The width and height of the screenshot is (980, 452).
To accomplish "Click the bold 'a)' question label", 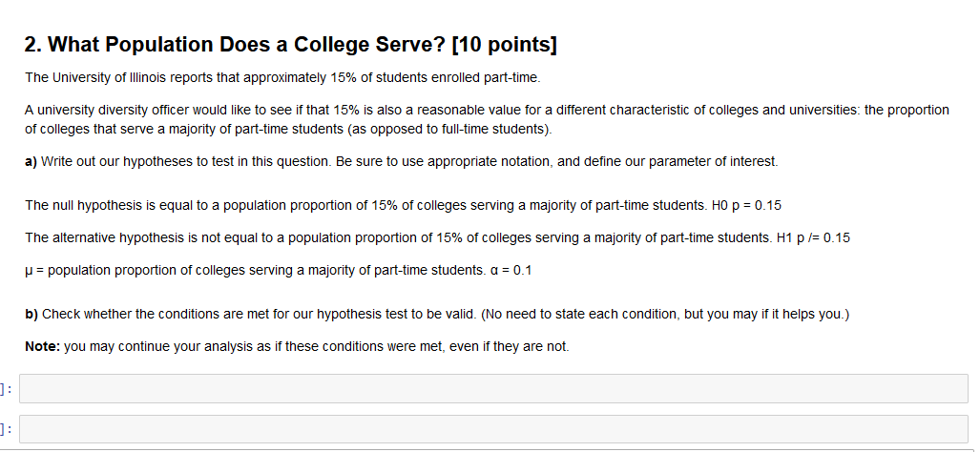I will pyautogui.click(x=31, y=162).
